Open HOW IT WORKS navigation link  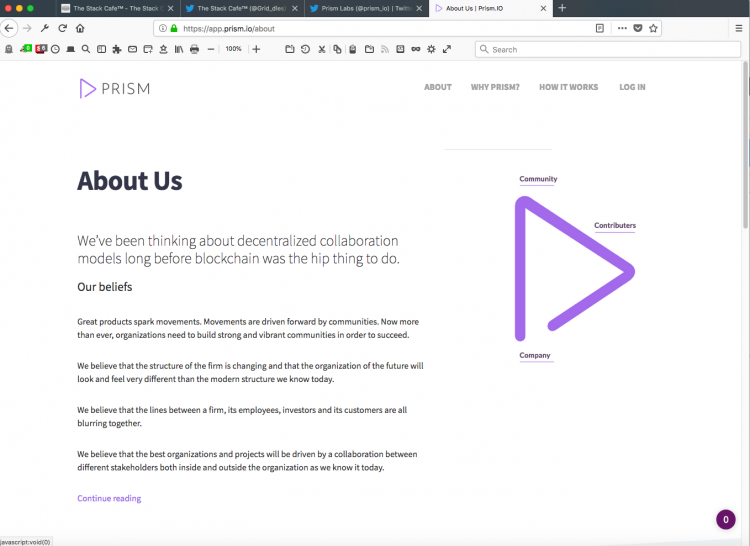click(569, 87)
